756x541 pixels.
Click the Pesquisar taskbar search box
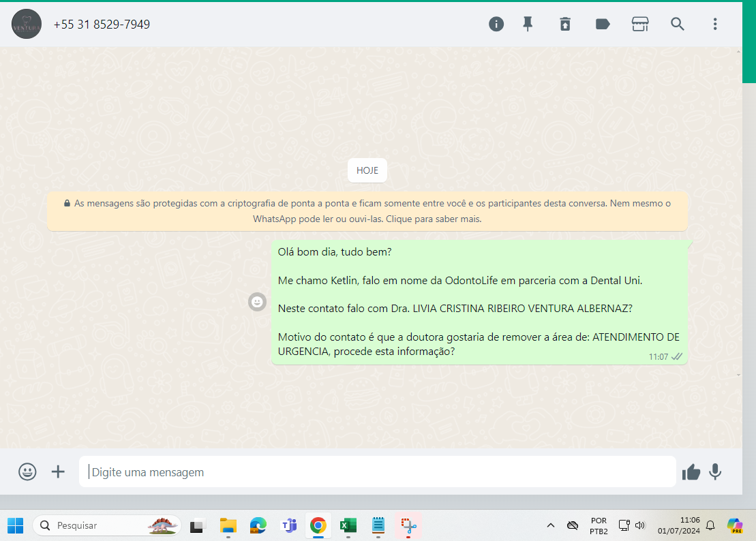click(x=107, y=525)
